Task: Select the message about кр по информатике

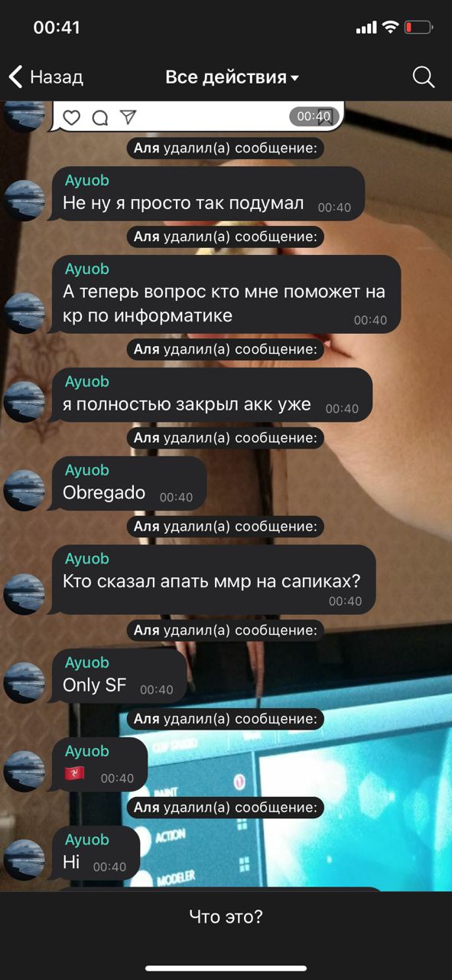Action: [226, 295]
